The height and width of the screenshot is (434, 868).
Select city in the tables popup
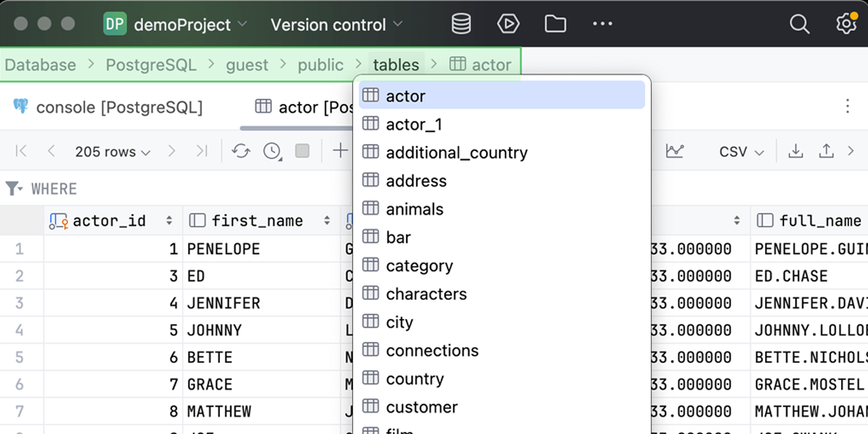point(502,322)
